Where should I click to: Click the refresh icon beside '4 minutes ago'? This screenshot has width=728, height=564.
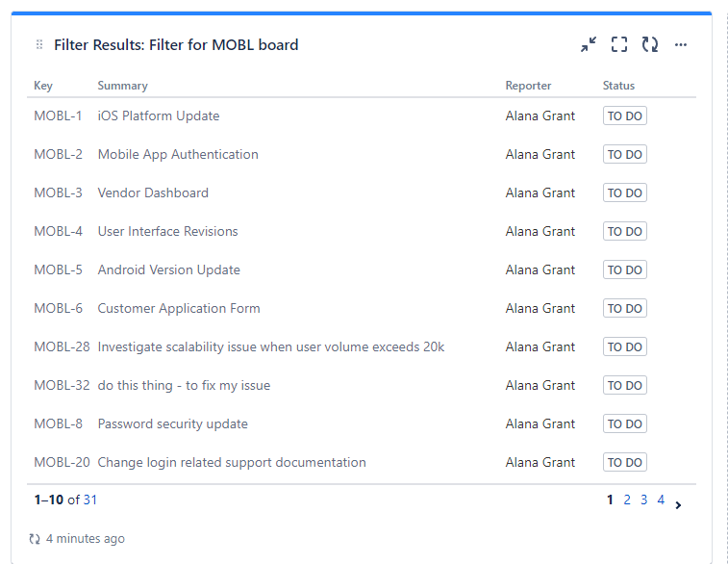tap(35, 539)
